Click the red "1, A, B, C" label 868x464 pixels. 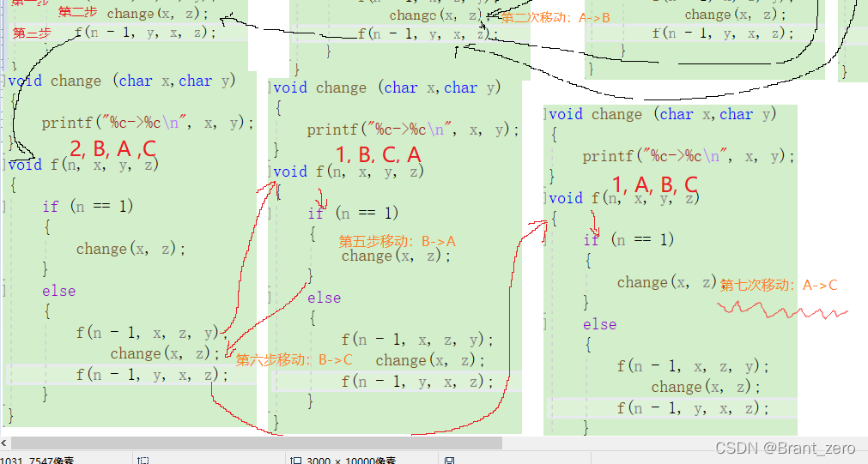click(655, 184)
